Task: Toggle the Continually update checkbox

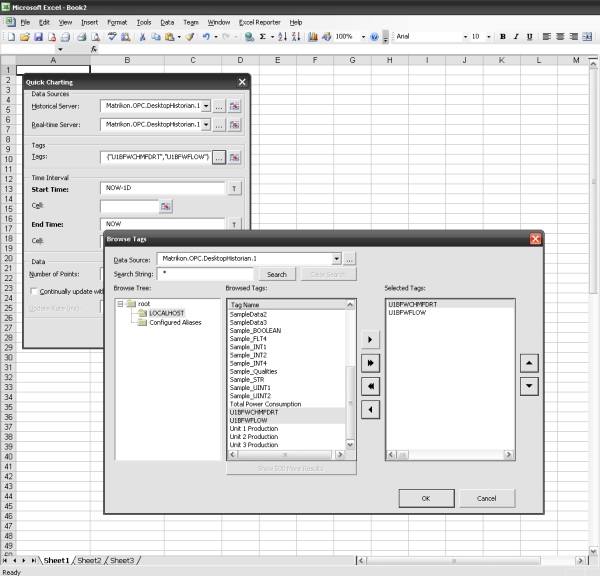Action: [34, 291]
